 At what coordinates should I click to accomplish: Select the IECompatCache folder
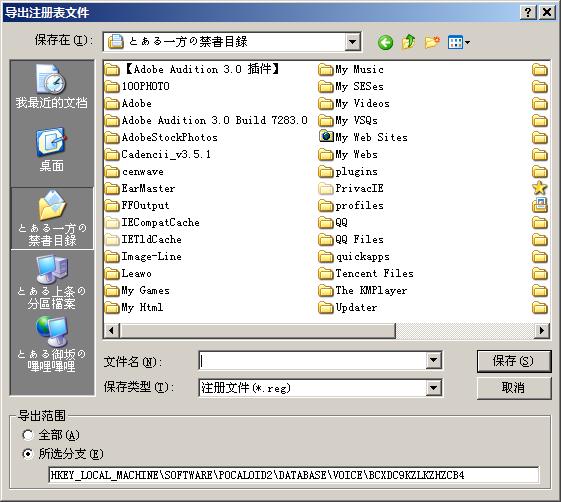pos(152,222)
